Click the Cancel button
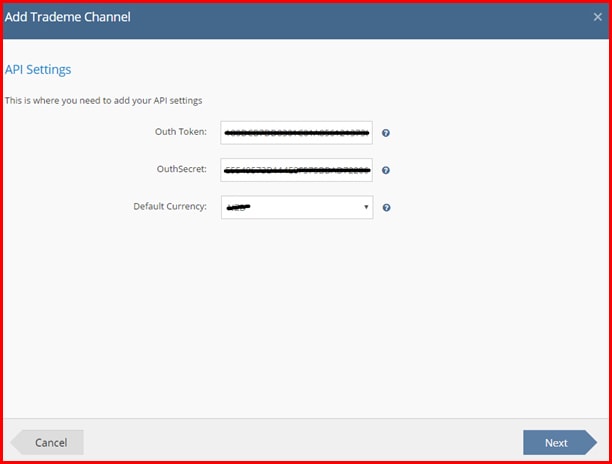This screenshot has width=612, height=464. [x=47, y=442]
